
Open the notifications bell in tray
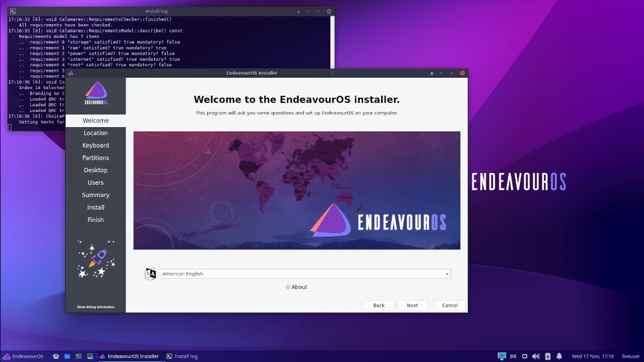click(x=559, y=356)
